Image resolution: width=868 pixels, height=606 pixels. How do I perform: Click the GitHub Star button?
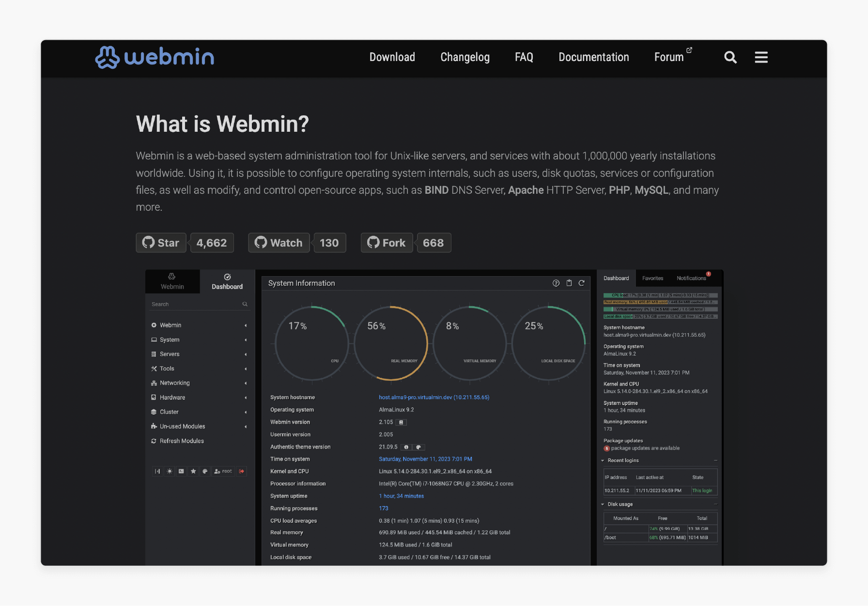coord(161,243)
